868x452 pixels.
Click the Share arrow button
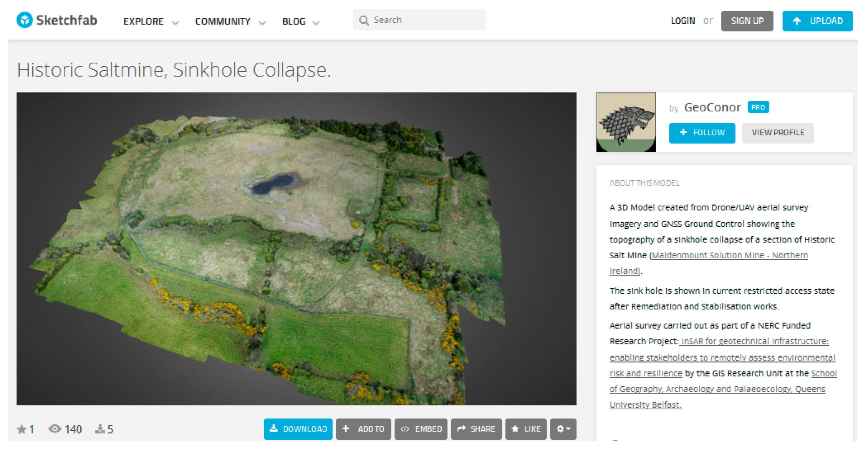tap(476, 429)
